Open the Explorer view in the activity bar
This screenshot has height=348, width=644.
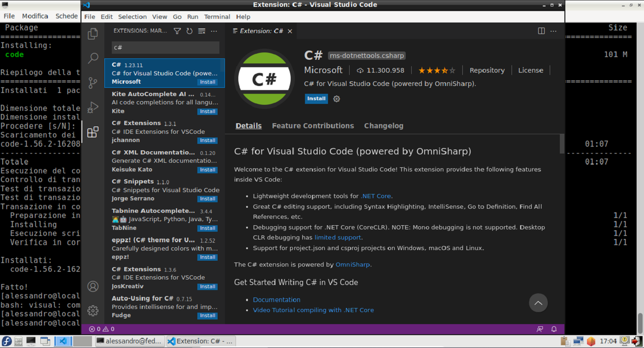(93, 34)
